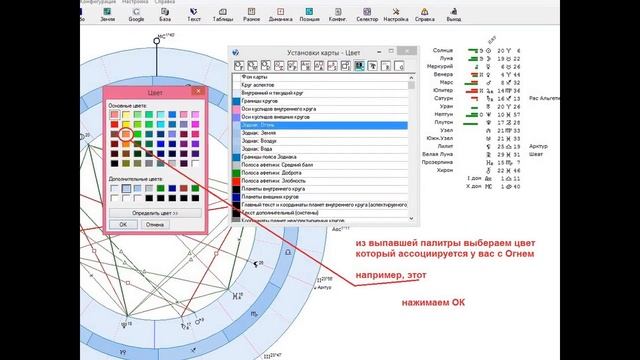The image size is (640, 360).
Task: Pick the white swatch in Основные цвета
Action: (196, 164)
